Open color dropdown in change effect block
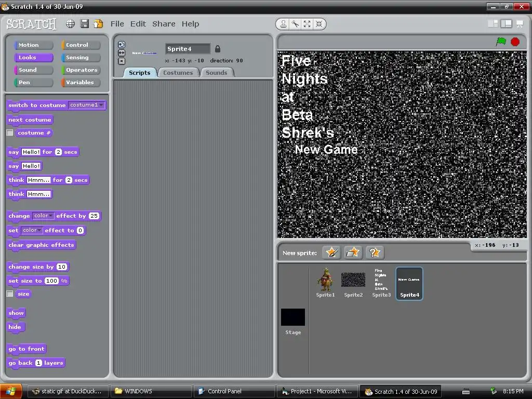This screenshot has height=399, width=532. (43, 216)
